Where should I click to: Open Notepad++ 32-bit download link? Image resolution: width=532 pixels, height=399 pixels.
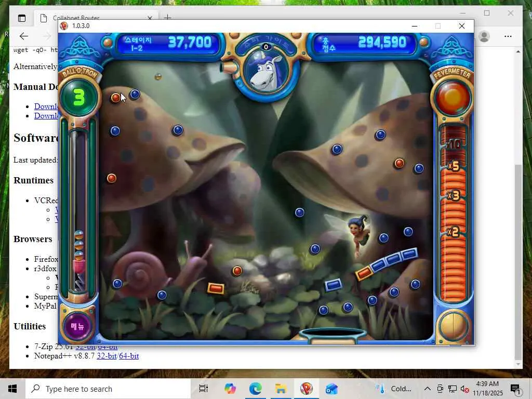tap(106, 356)
